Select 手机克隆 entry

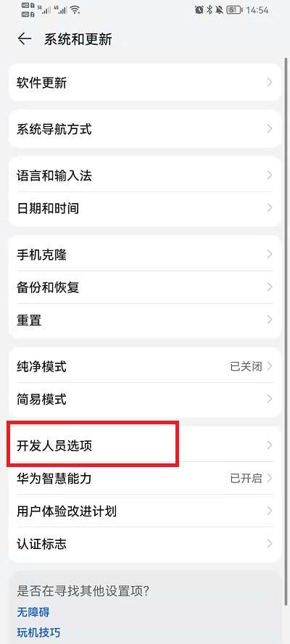pos(144,255)
